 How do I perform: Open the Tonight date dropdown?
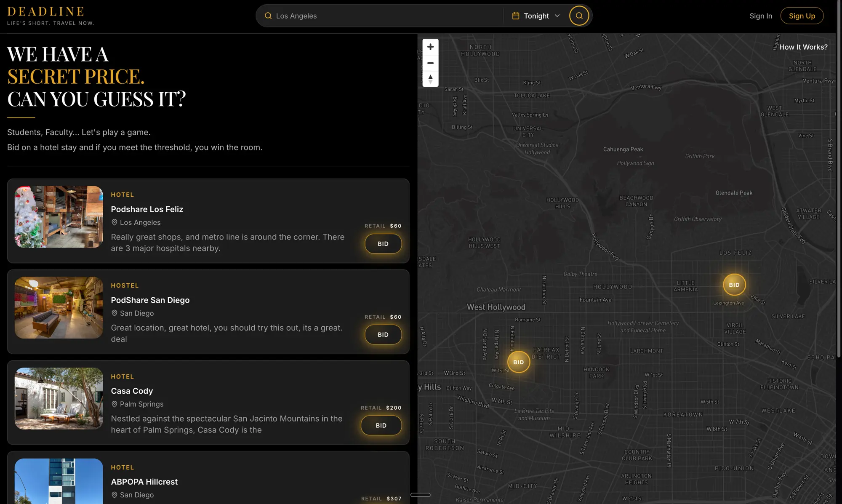tap(536, 16)
